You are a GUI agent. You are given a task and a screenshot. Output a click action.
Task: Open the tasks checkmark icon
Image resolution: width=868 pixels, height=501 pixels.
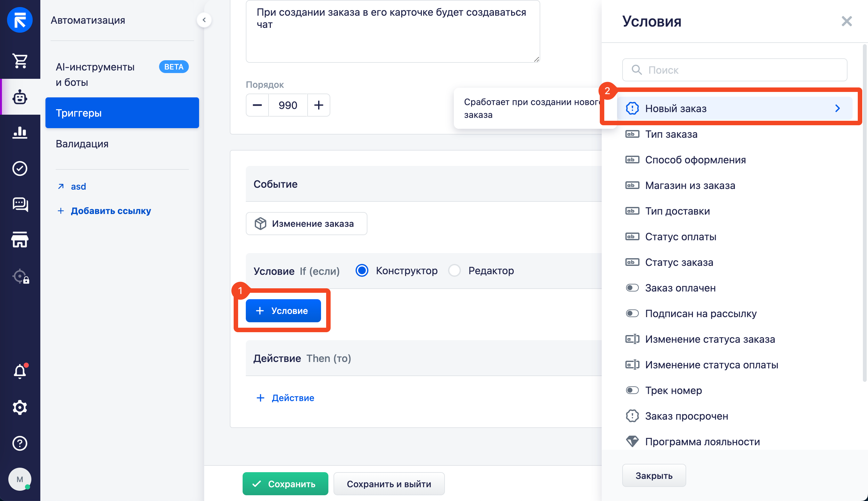pyautogui.click(x=20, y=168)
